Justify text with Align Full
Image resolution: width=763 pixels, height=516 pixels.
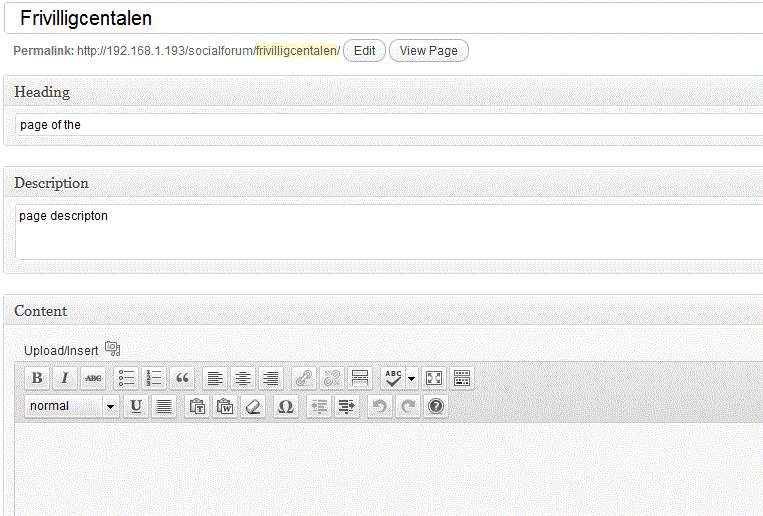[x=164, y=406]
